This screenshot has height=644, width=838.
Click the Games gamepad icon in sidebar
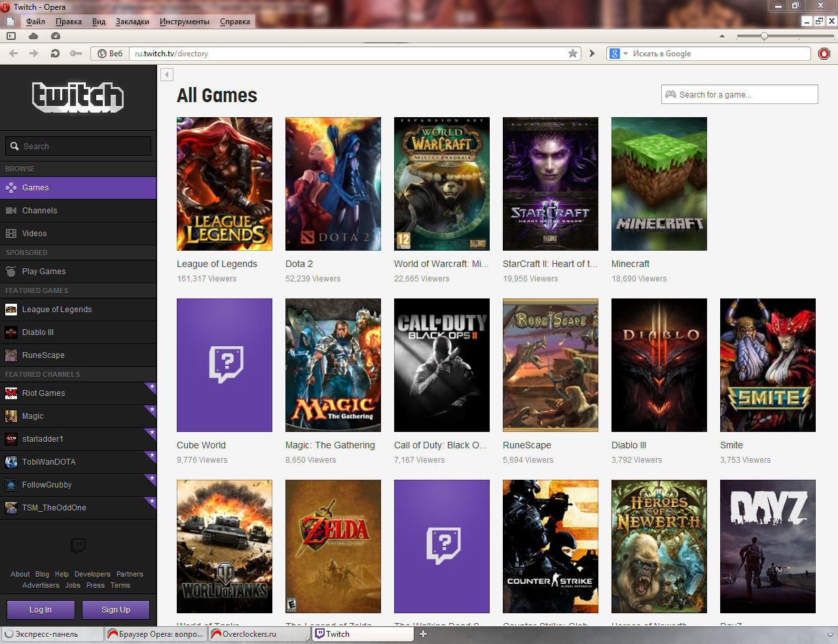11,188
